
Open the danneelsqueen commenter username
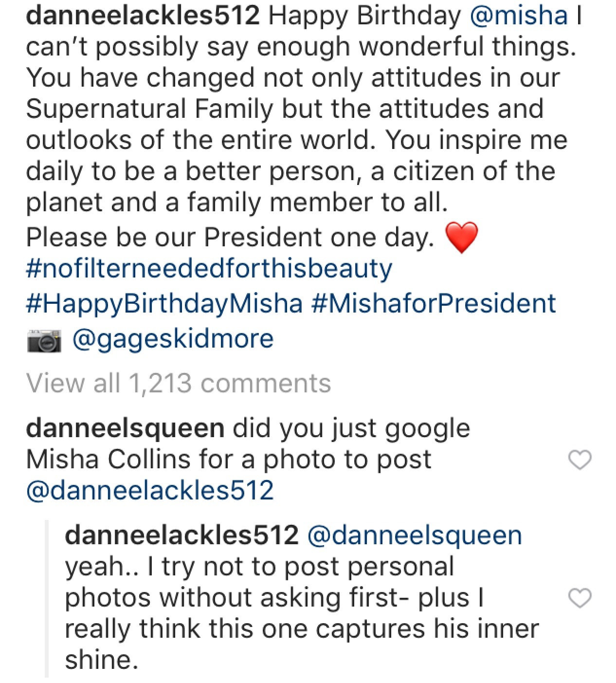125,428
